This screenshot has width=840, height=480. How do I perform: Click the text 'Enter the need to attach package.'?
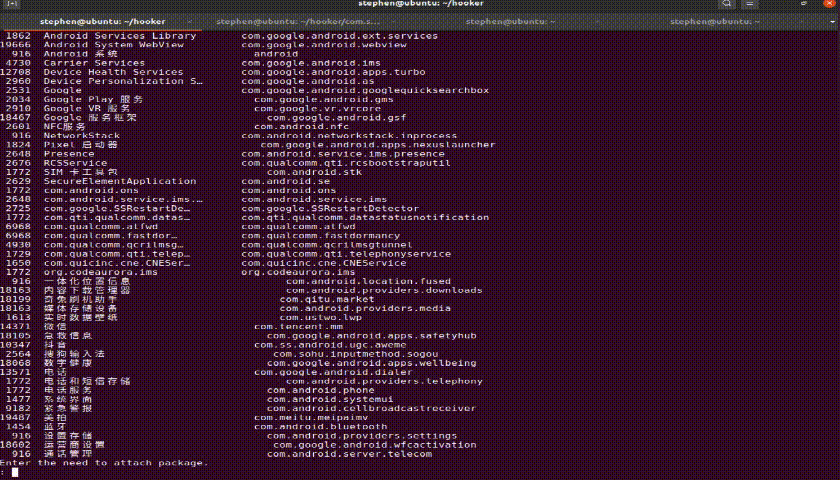tap(104, 463)
